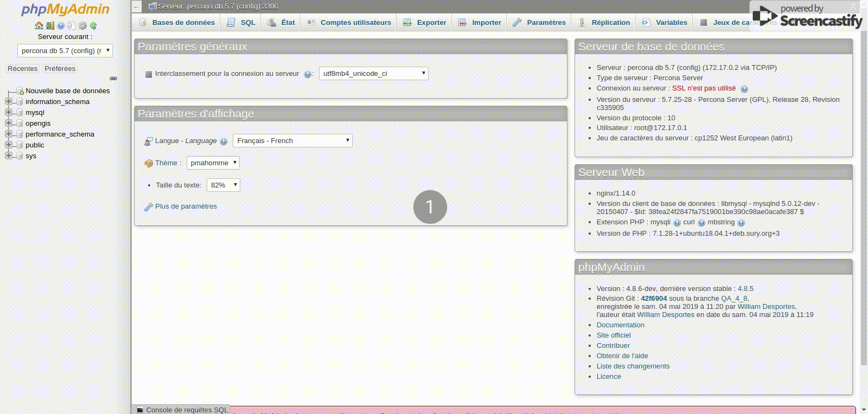Switch to Préférées tables list
This screenshot has width=868, height=414.
pyautogui.click(x=60, y=69)
